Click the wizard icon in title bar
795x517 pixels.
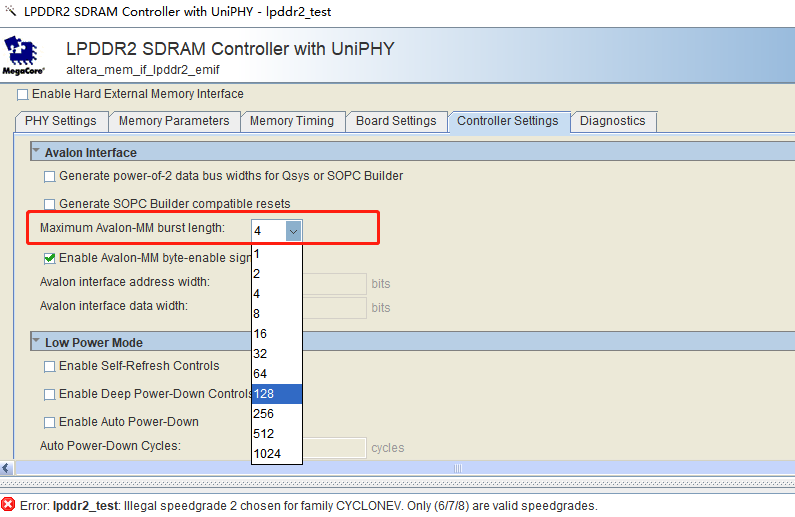click(10, 11)
